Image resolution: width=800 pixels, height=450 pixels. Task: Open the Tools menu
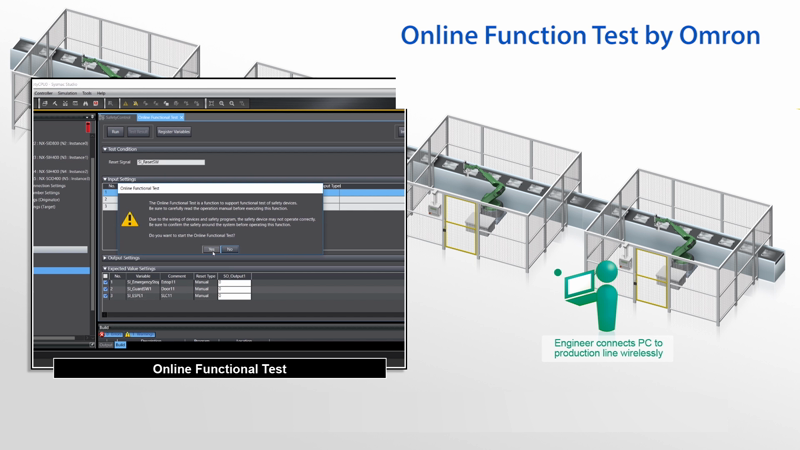point(87,93)
